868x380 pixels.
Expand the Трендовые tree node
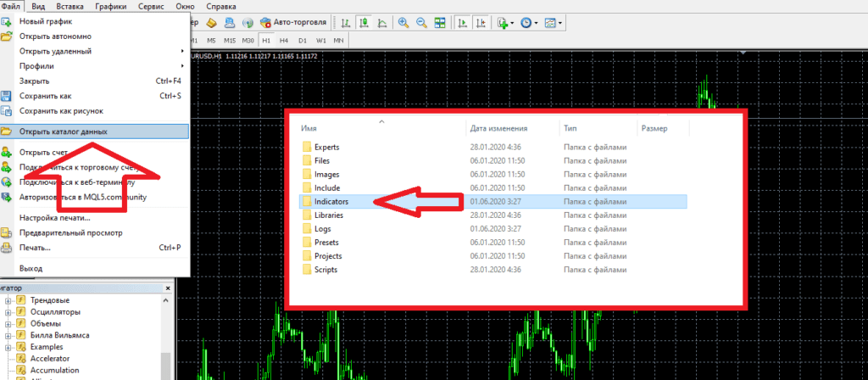(8, 300)
